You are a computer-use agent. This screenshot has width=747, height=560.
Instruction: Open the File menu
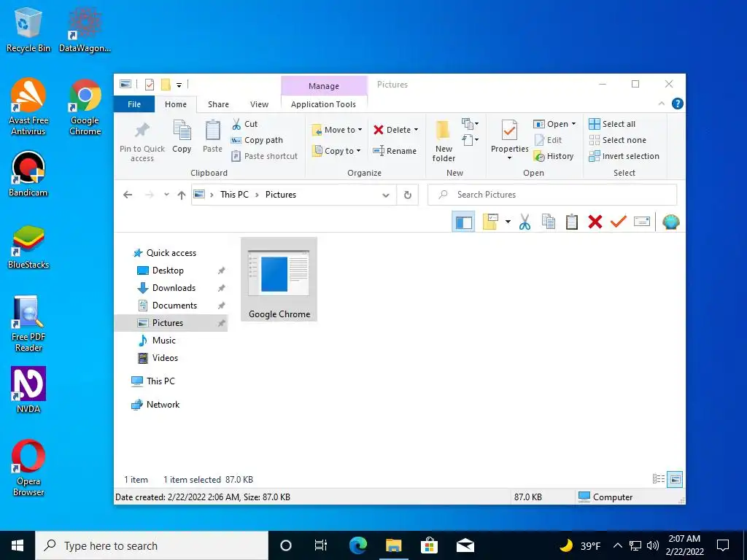134,104
